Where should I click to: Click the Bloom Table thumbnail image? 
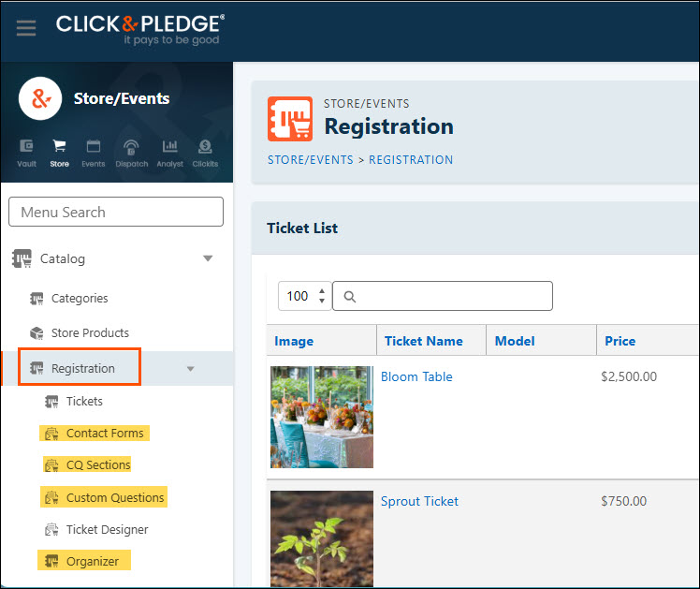click(322, 417)
